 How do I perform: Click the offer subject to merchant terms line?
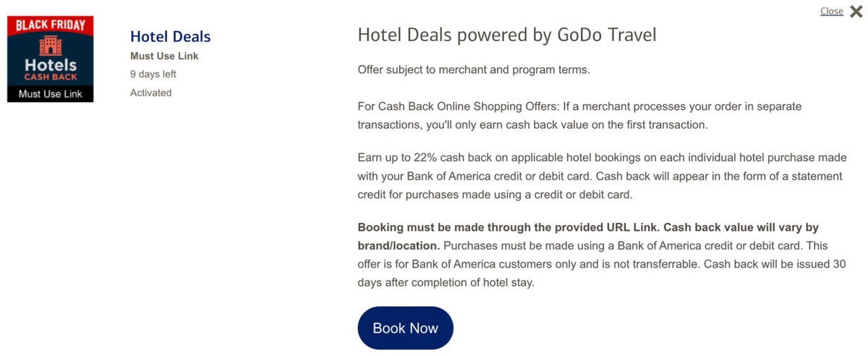click(x=474, y=69)
